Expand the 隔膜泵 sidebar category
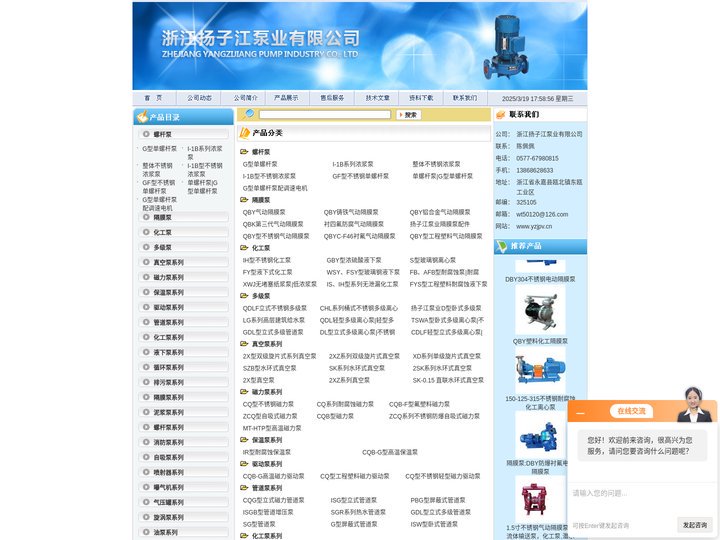Image resolution: width=720 pixels, height=540 pixels. click(x=183, y=217)
